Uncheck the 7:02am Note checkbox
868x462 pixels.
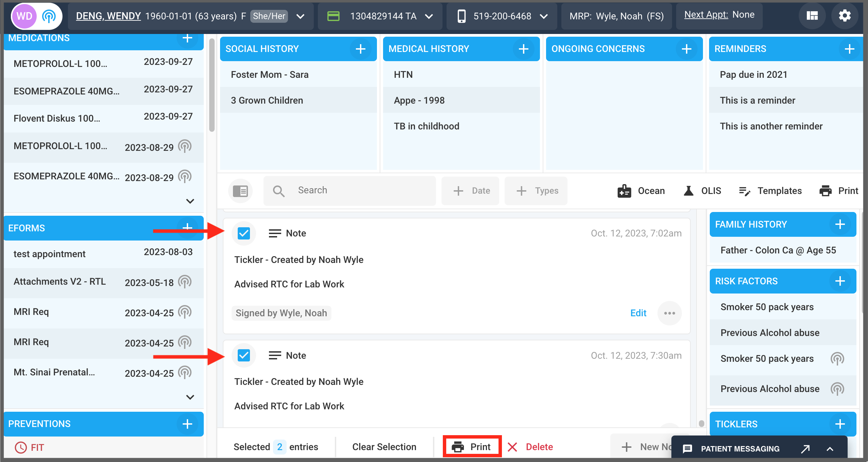click(244, 233)
